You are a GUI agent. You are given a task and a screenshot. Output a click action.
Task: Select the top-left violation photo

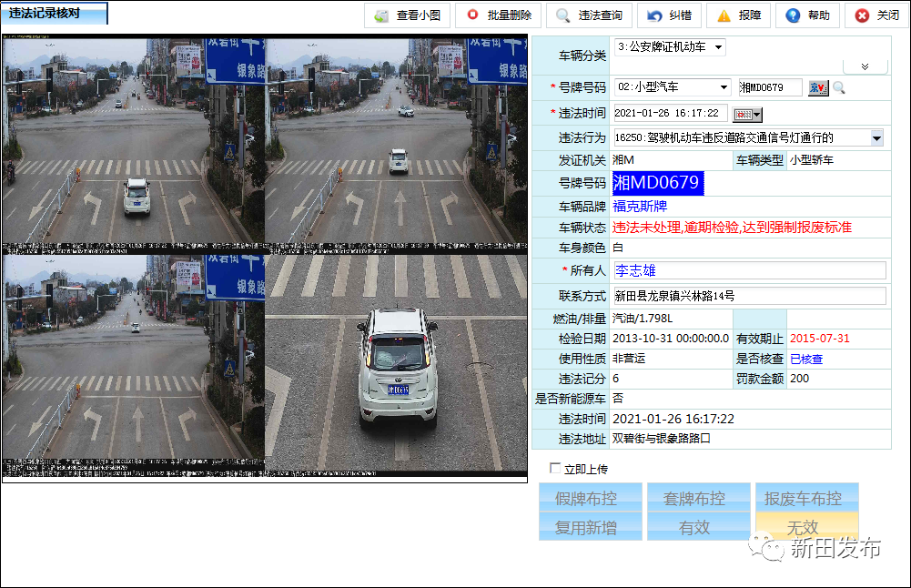point(133,146)
